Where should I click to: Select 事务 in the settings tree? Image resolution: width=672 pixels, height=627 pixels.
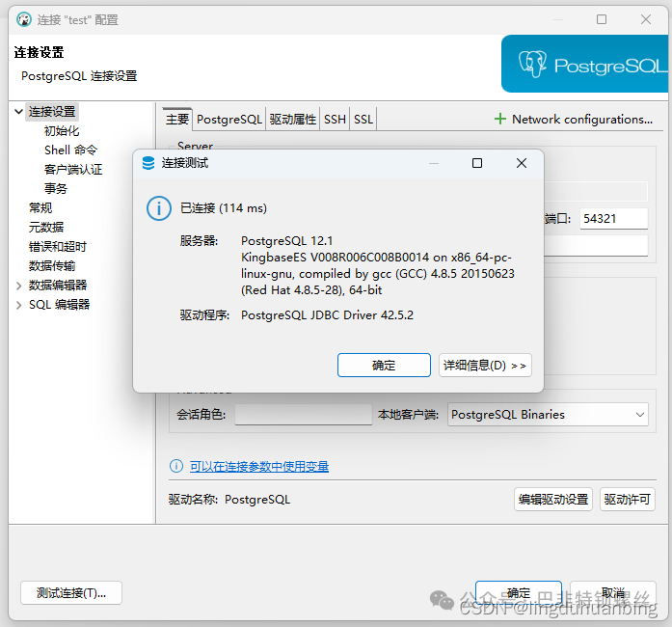(x=55, y=189)
